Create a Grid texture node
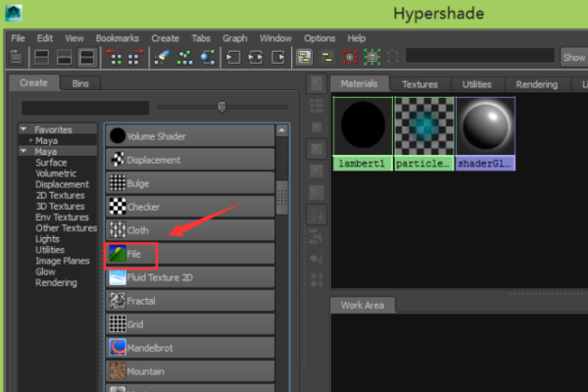This screenshot has width=588, height=392. (x=190, y=324)
